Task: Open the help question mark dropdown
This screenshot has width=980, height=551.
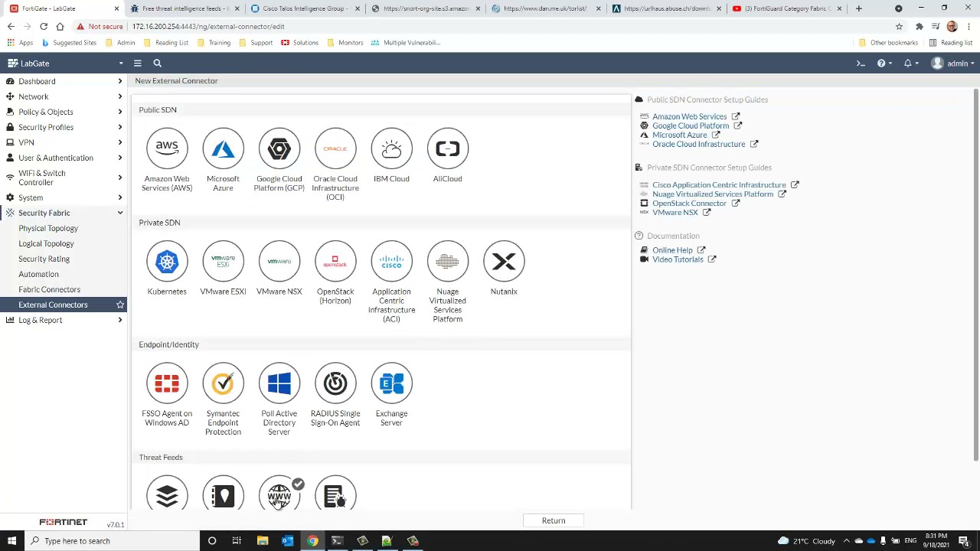Action: tap(884, 64)
